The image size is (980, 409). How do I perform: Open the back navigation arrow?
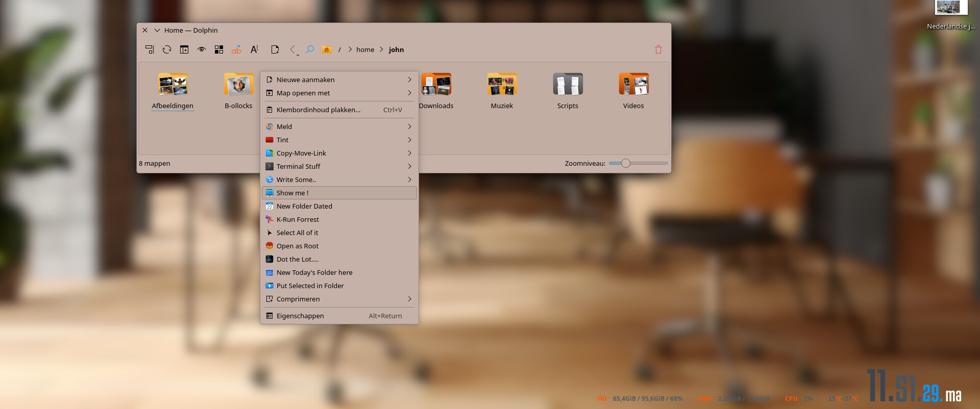(292, 49)
